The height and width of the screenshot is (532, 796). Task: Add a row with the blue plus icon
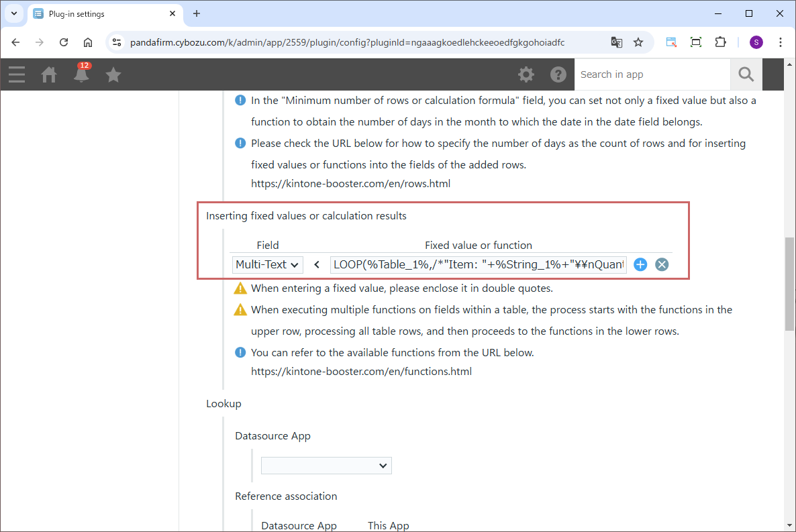[x=640, y=264]
